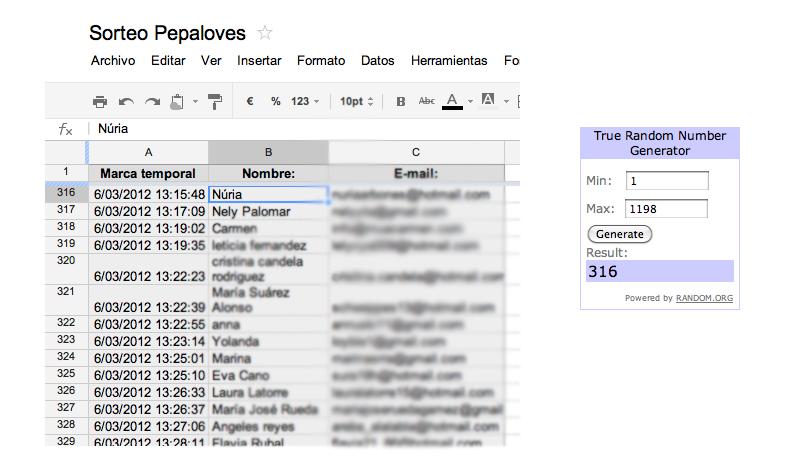Open the 10pt font size dropdown
Viewport: 790px width, 475px height.
356,101
